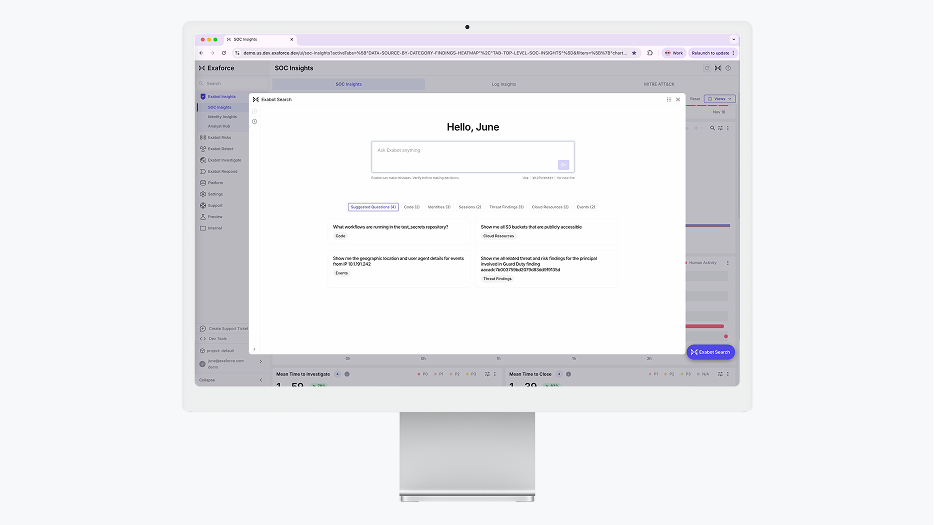Open Analyst Hub in the sidebar

point(219,126)
